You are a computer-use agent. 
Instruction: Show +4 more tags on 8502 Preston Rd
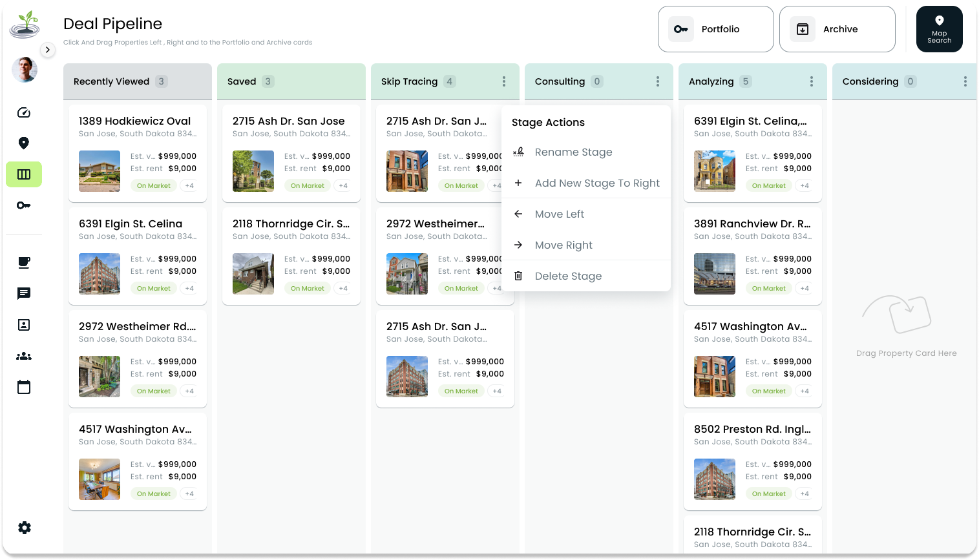[x=805, y=494]
